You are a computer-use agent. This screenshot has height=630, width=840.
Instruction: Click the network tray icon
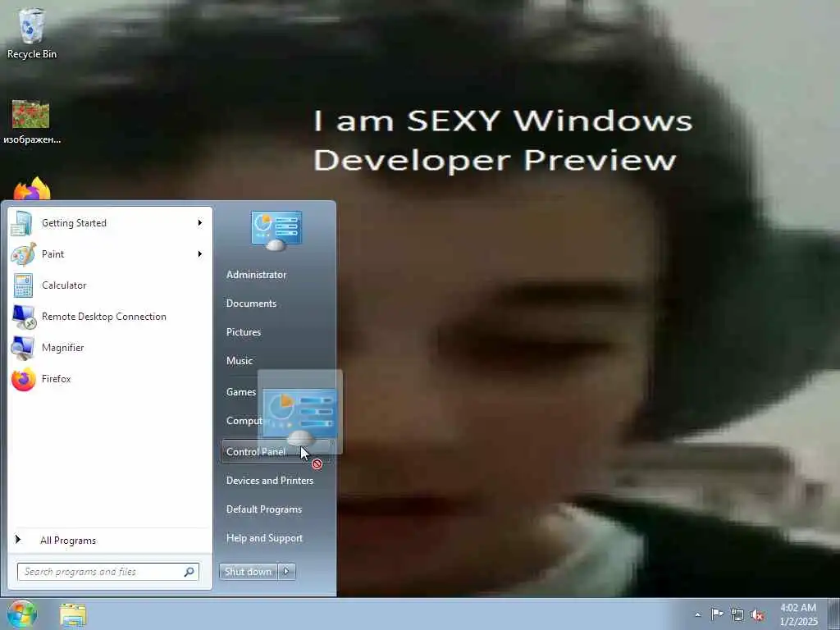pyautogui.click(x=737, y=615)
